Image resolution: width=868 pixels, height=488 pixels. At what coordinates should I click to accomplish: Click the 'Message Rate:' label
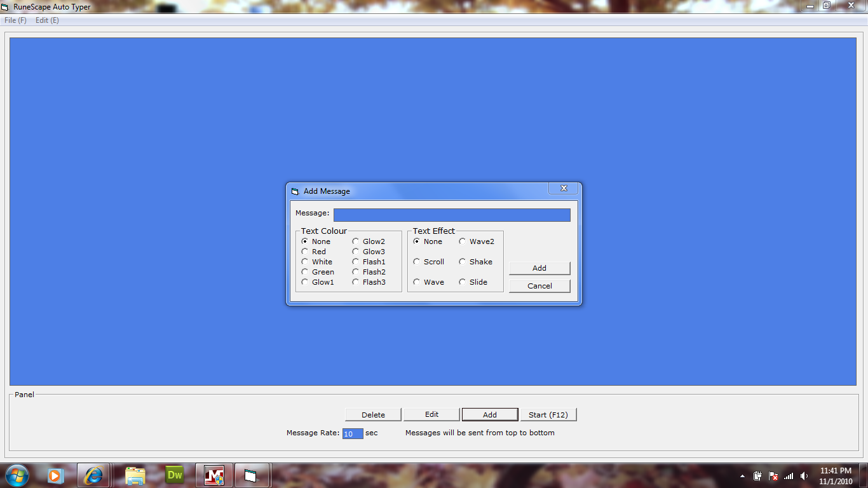click(313, 433)
